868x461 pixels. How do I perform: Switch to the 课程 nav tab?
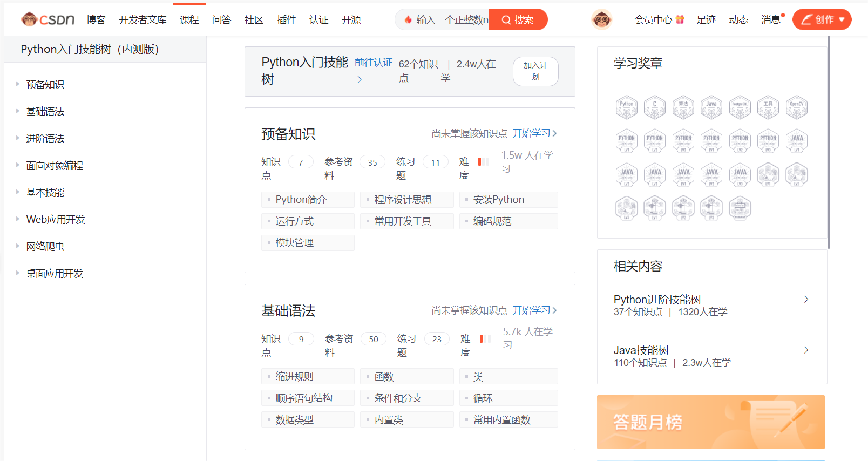click(x=189, y=20)
